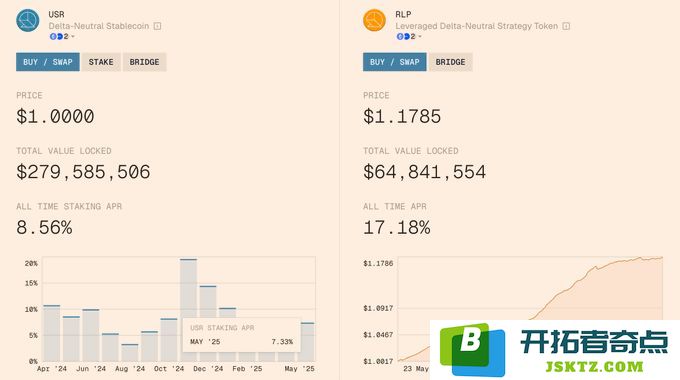Viewport: 680px width, 380px height.
Task: Open the BRIDGE option for RLP
Action: click(451, 62)
